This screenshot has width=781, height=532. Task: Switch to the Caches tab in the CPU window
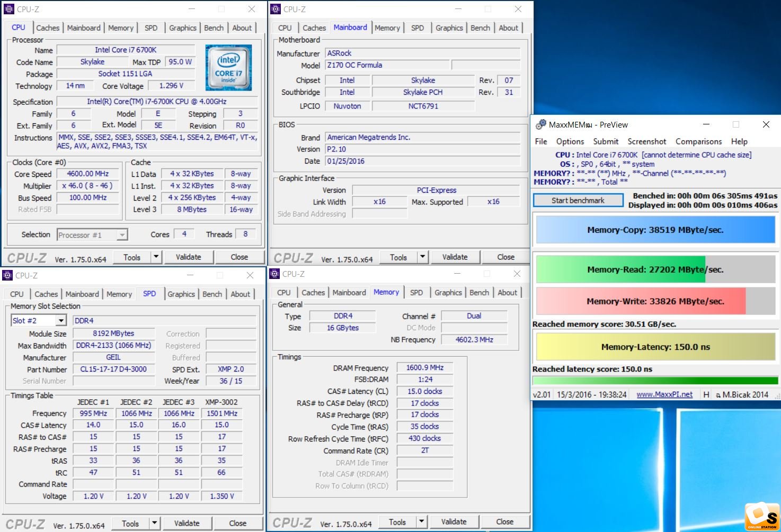click(48, 28)
